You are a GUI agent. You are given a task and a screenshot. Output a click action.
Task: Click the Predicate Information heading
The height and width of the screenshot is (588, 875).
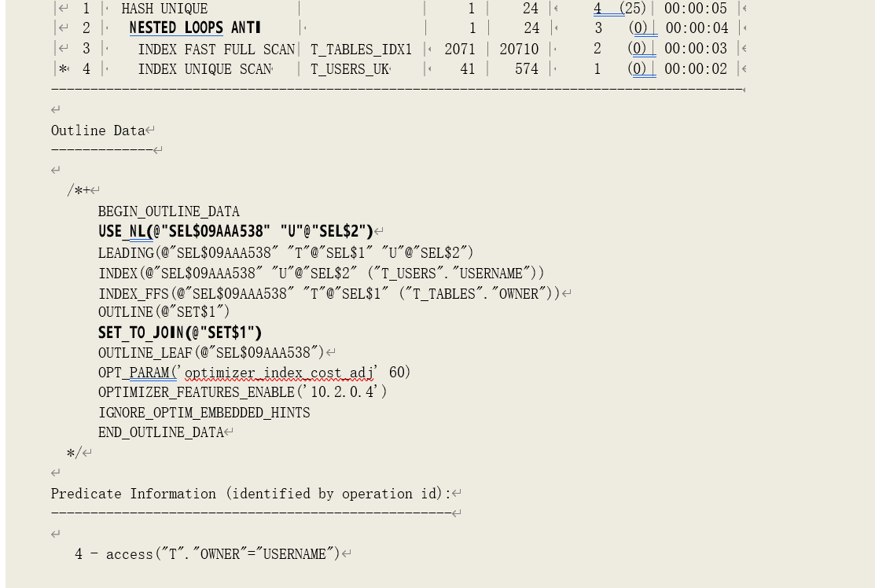click(251, 494)
